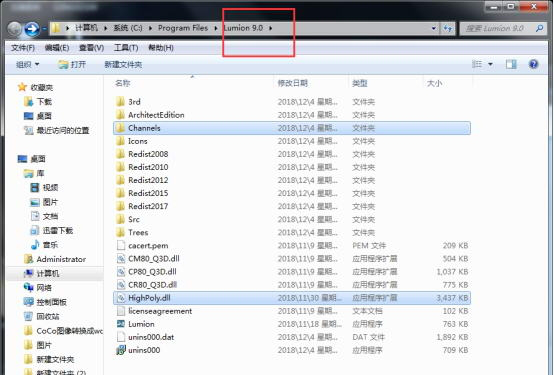Select the Channels folder icon

click(120, 128)
